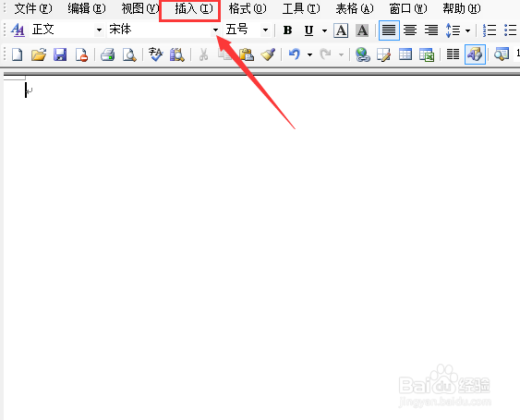Click the line spacing icon
Screen dimensions: 520x420
(x=453, y=30)
